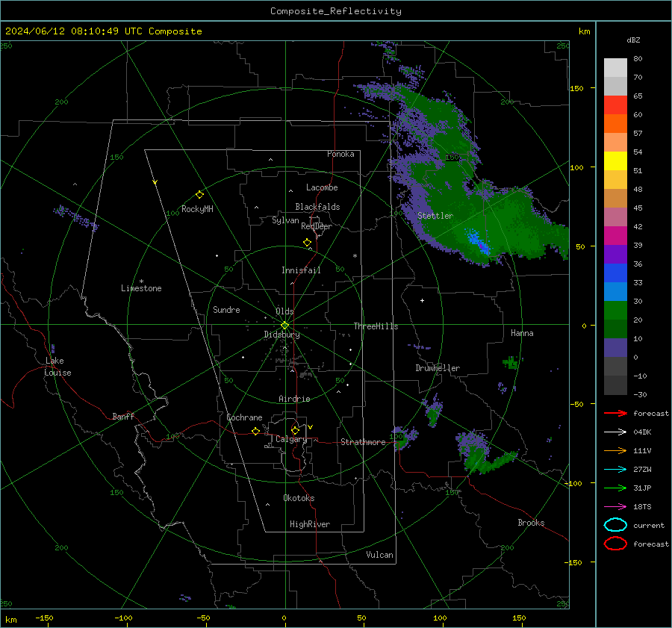The image size is (672, 628).
Task: Click the yellow diamond marker beside RockyMH
Action: pyautogui.click(x=199, y=195)
